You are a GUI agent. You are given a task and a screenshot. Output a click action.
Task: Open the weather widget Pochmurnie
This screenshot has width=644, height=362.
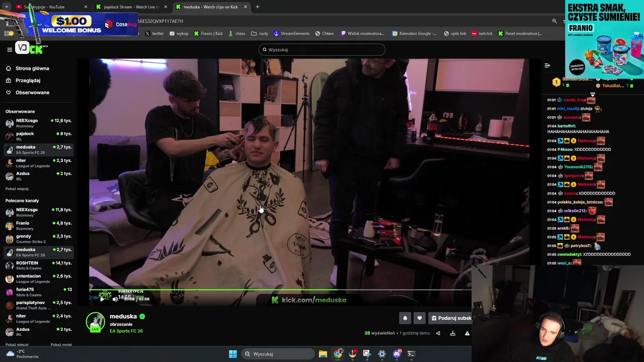point(23,354)
